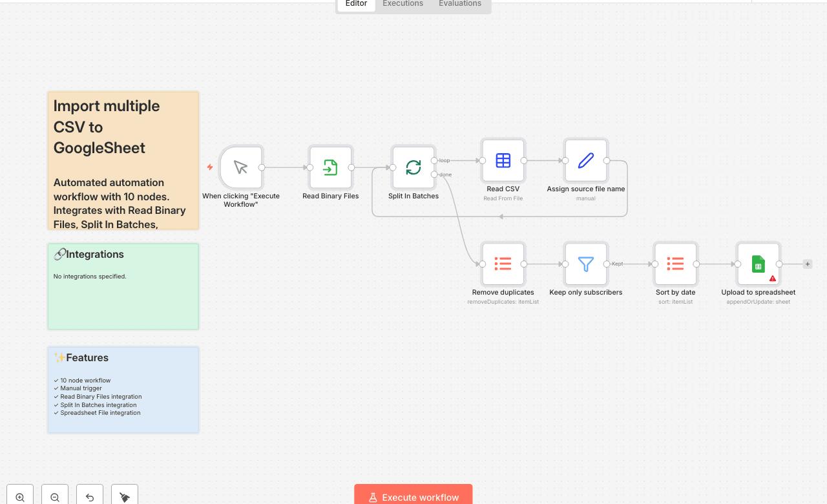Click the tidy up broom icon
Viewport: 827px width, 504px height.
[125, 497]
